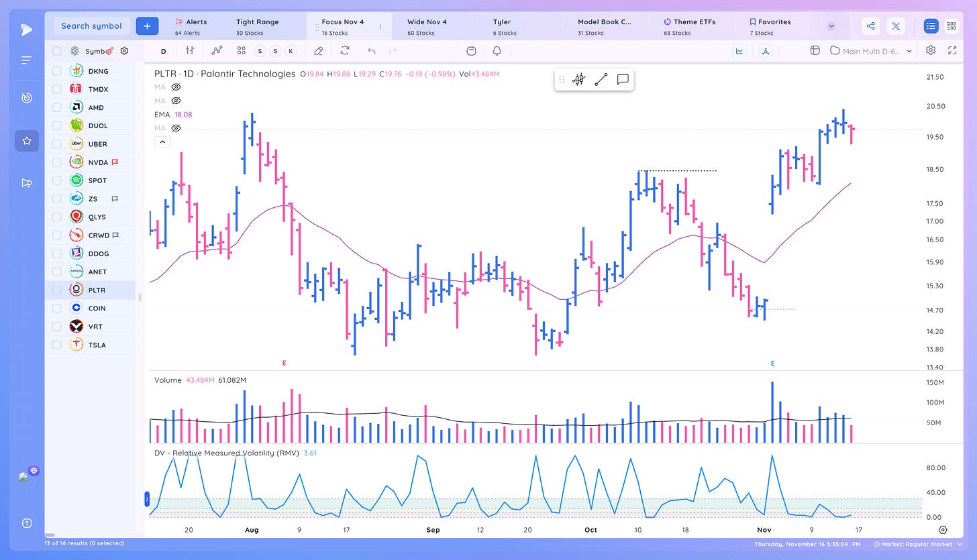The image size is (977, 560).
Task: Click the undo arrow
Action: (x=372, y=50)
